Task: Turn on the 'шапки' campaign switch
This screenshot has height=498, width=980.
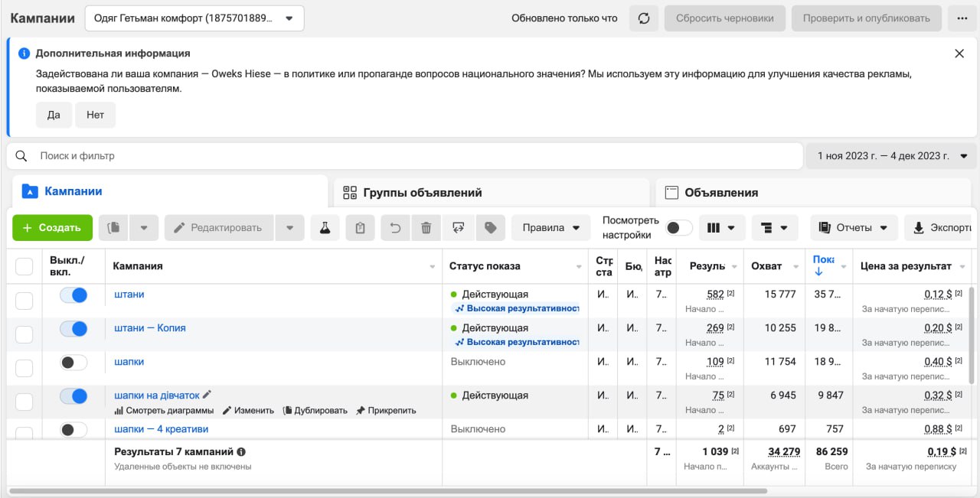Action: [73, 362]
